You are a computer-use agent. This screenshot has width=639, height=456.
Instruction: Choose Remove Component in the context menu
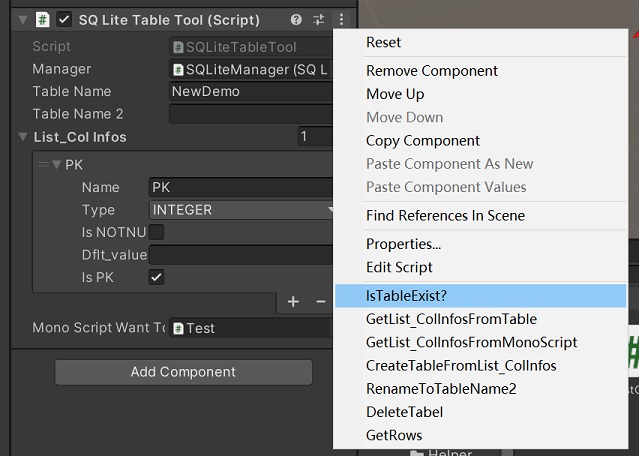[432, 71]
